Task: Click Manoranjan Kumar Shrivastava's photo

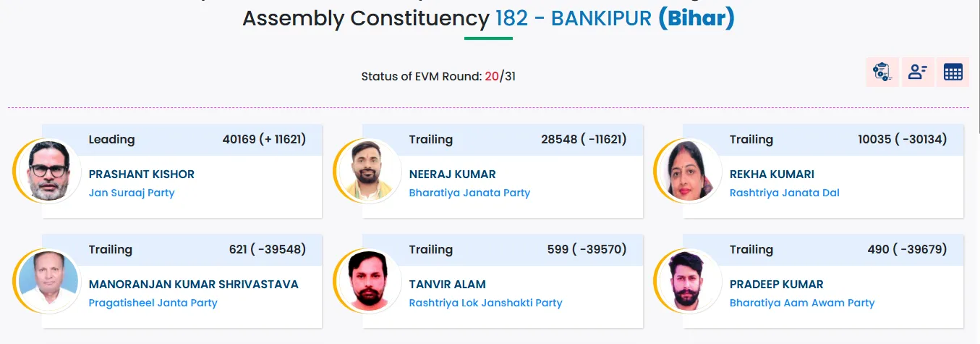Action: click(48, 282)
